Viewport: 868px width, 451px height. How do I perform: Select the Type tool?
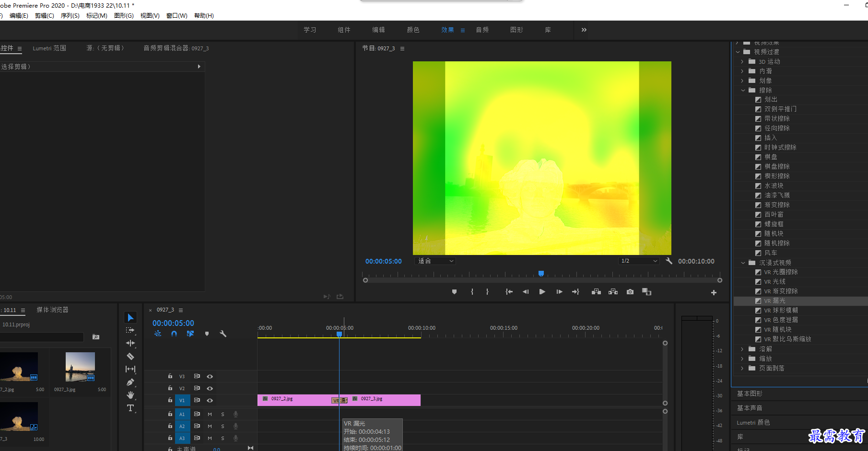point(130,408)
